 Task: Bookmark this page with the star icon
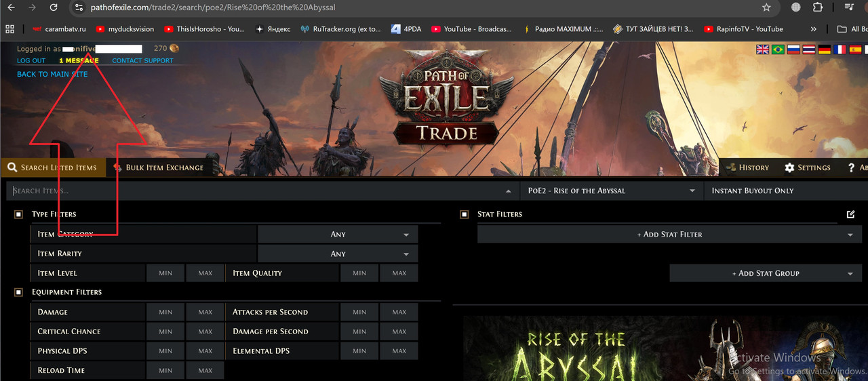(766, 7)
